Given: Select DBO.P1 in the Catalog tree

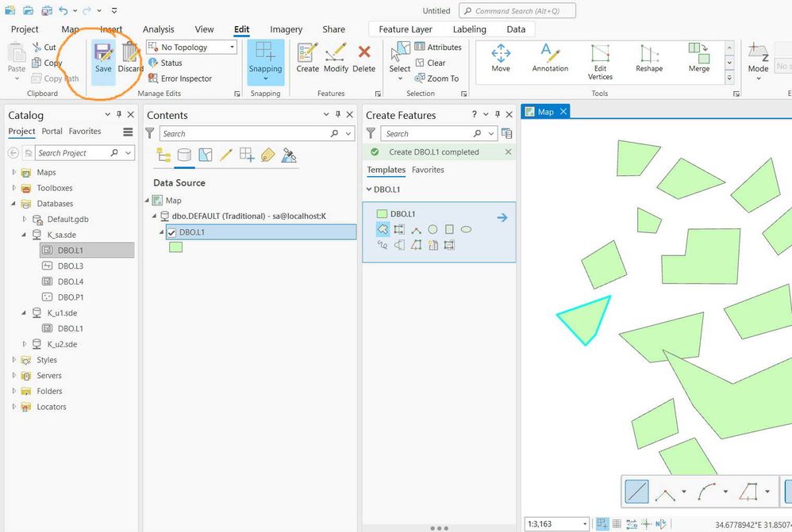Looking at the screenshot, I should coord(70,297).
